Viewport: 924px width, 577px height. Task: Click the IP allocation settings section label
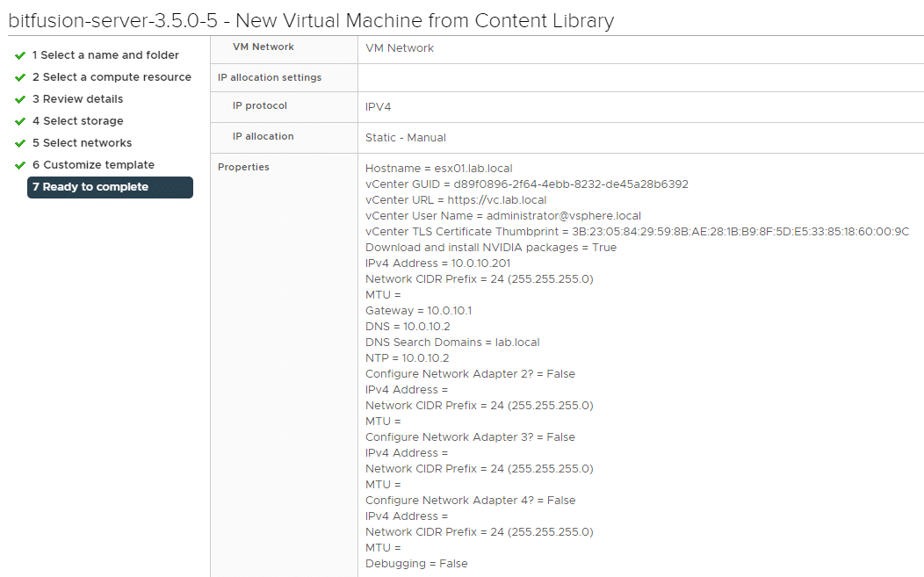pos(270,77)
